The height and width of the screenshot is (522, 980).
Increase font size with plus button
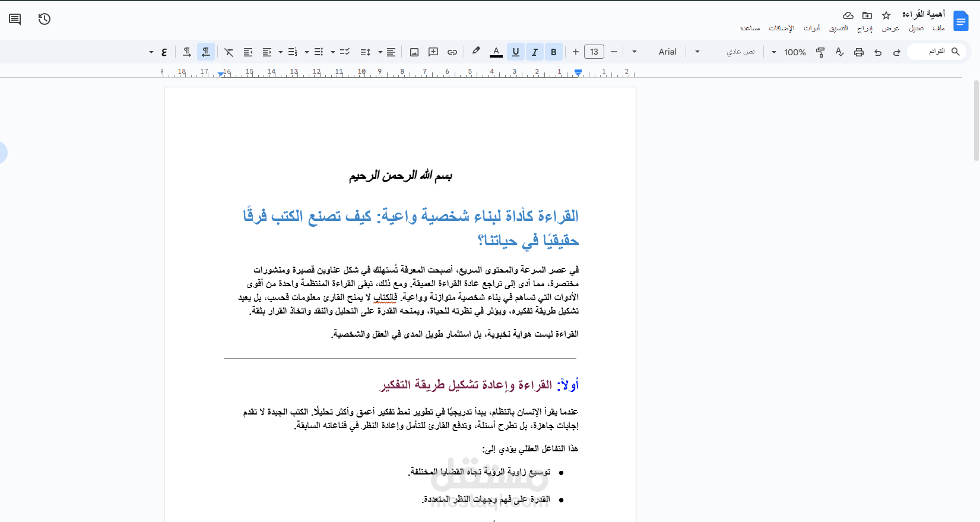click(x=576, y=52)
